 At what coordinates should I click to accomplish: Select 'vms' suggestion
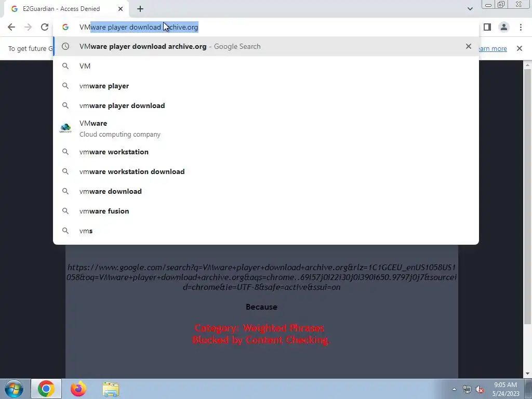(266, 231)
